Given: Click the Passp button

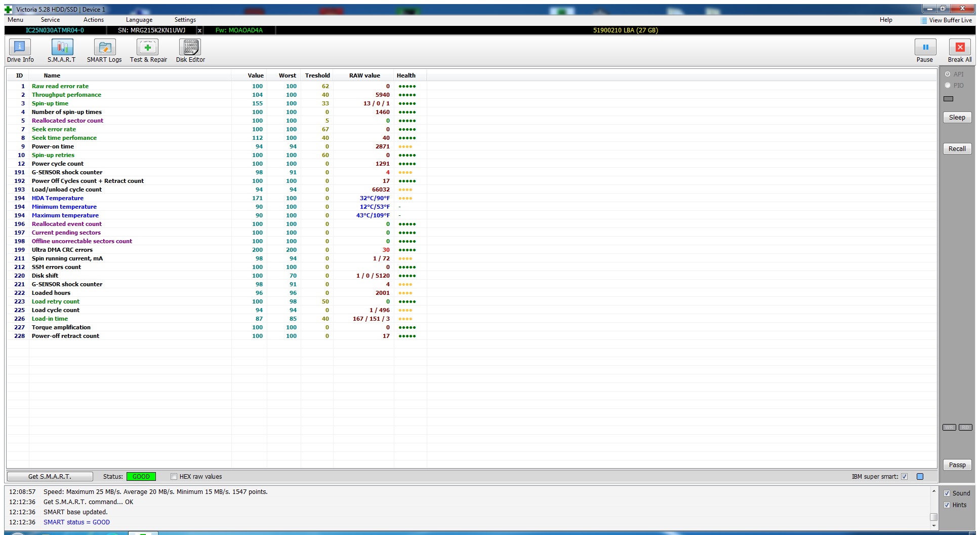Looking at the screenshot, I should click(957, 465).
